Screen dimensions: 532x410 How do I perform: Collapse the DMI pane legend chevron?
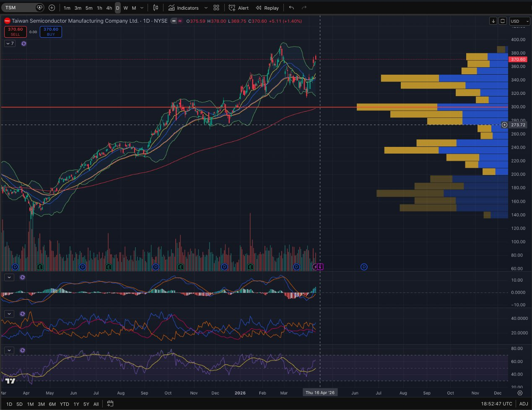click(x=9, y=314)
